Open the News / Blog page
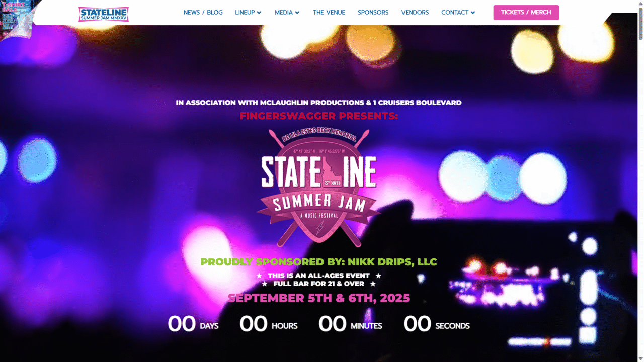Screen dimensions: 644x362 tap(203, 13)
